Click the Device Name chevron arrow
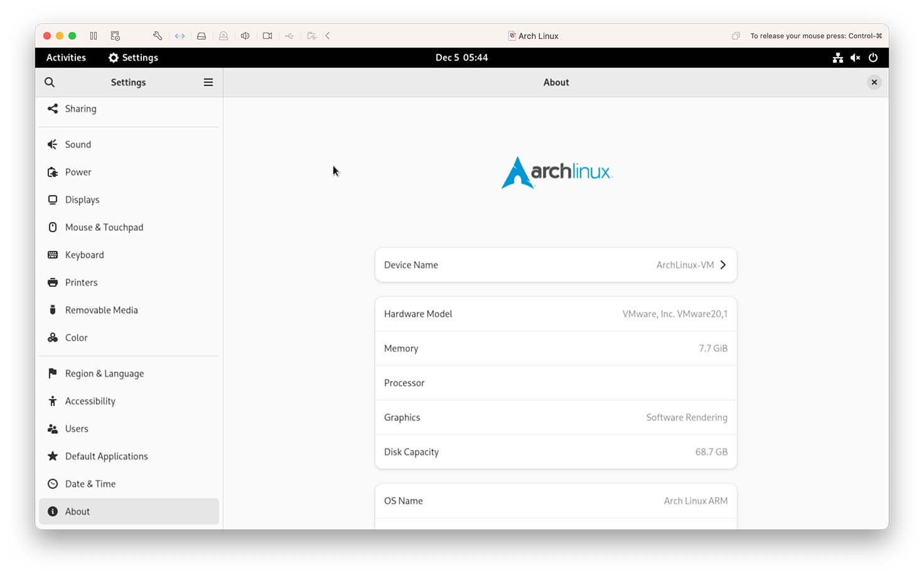The height and width of the screenshot is (576, 924). (x=723, y=265)
